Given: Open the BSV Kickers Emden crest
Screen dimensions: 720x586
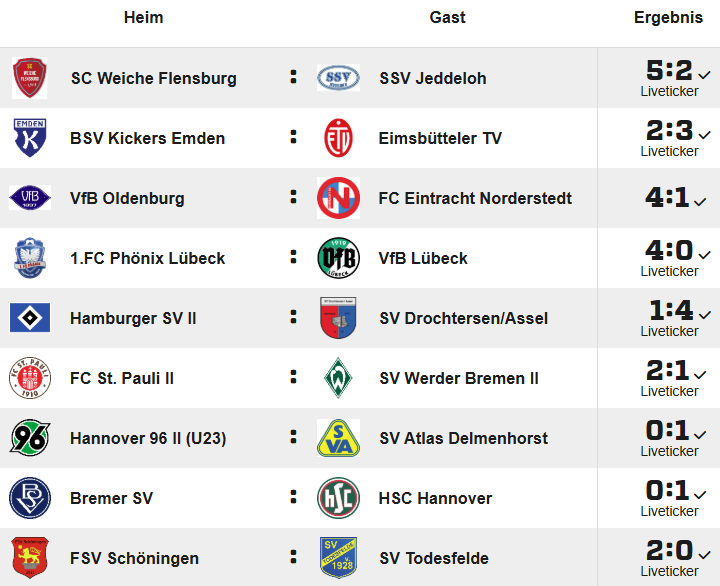Looking at the screenshot, I should (30, 138).
